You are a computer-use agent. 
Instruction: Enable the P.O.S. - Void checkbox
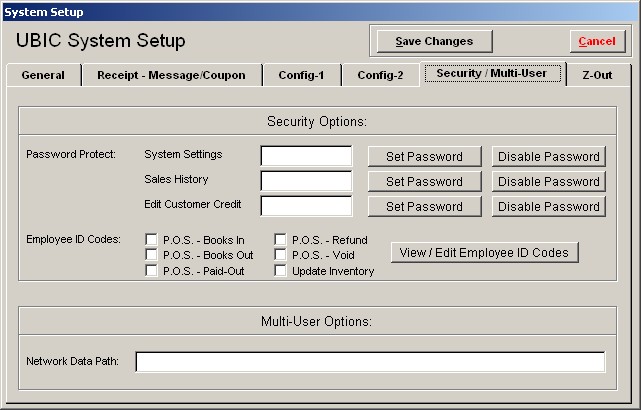(280, 255)
